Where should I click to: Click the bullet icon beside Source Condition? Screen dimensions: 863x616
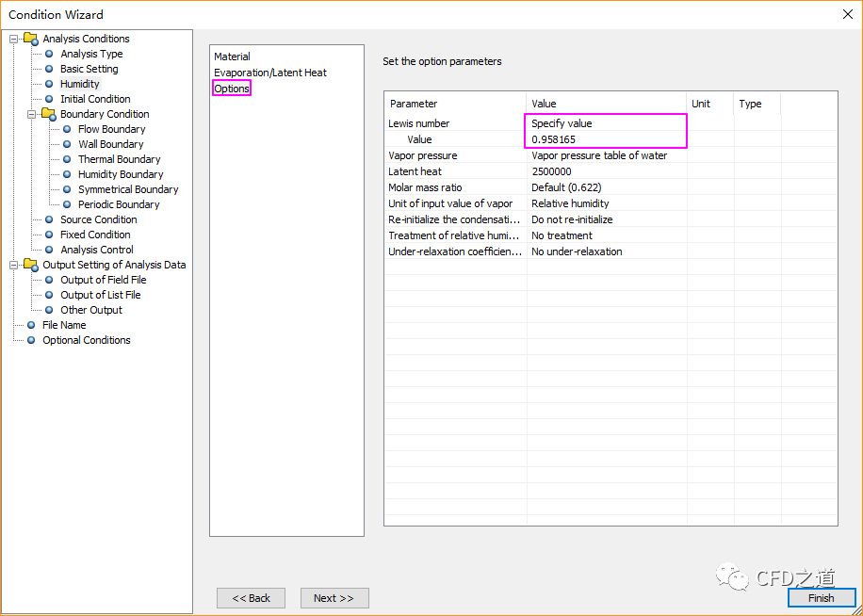click(x=49, y=219)
